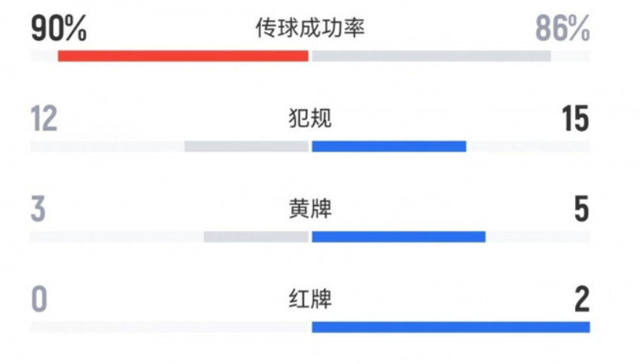This screenshot has height=364, width=643.
Task: Click the 传球成功率 stat label
Action: (x=310, y=28)
